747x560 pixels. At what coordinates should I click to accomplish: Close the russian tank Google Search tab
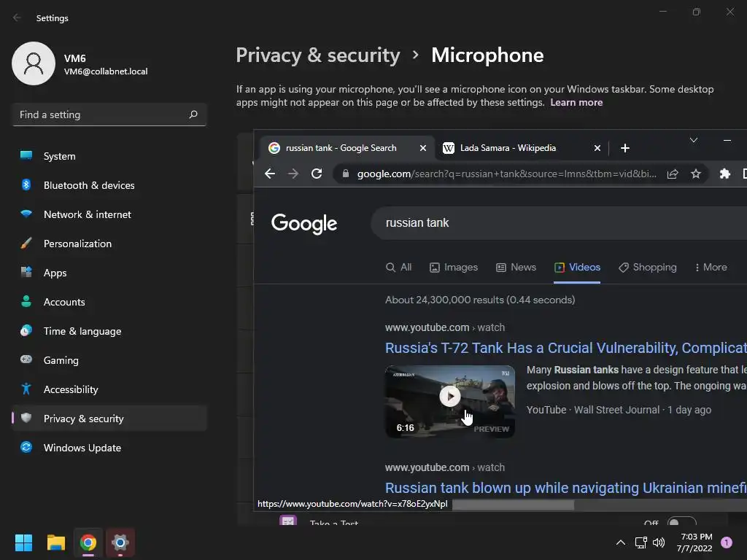[422, 148]
